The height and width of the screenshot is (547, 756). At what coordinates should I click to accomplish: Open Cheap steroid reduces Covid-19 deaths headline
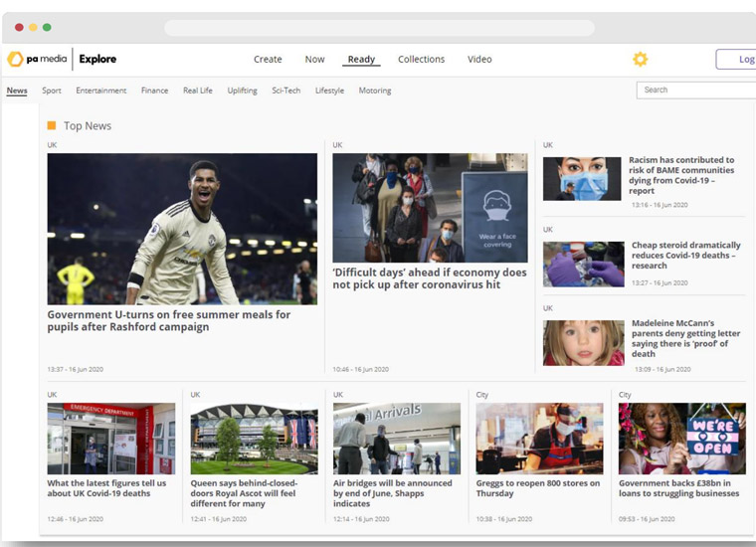click(686, 255)
